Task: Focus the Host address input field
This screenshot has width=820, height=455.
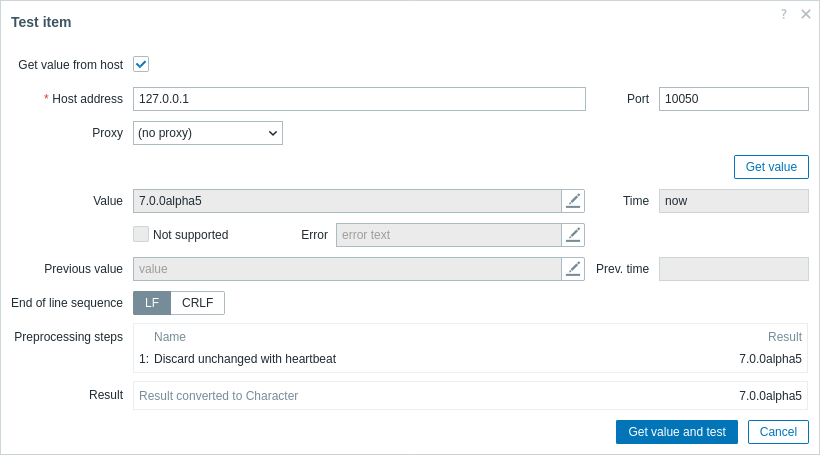Action: (x=359, y=99)
